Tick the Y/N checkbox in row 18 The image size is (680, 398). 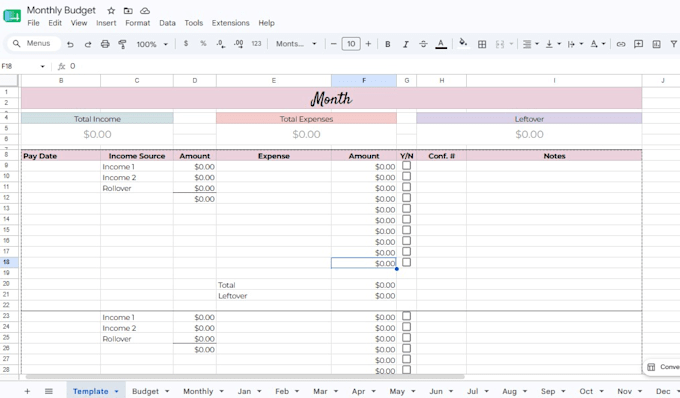pyautogui.click(x=406, y=262)
